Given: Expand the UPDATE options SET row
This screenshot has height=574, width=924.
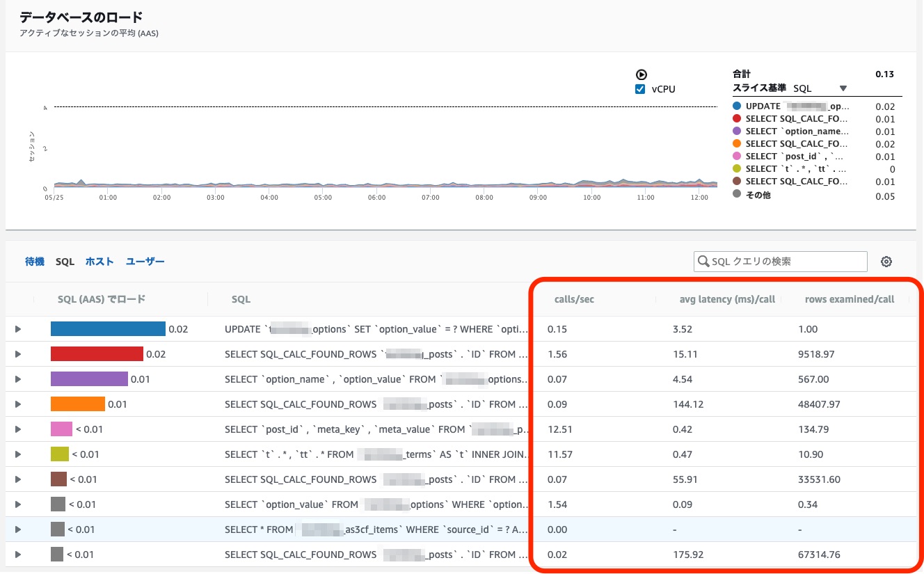Looking at the screenshot, I should tap(18, 329).
